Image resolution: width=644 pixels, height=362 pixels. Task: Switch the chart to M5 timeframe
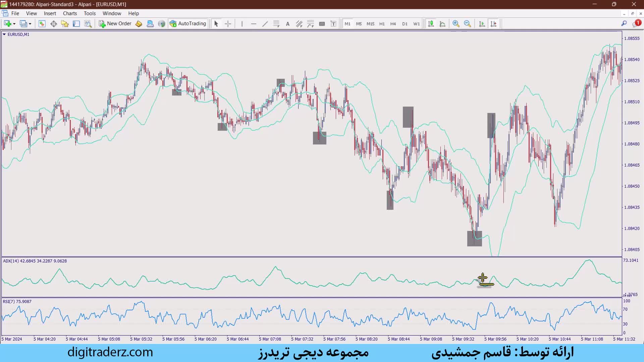(x=359, y=24)
